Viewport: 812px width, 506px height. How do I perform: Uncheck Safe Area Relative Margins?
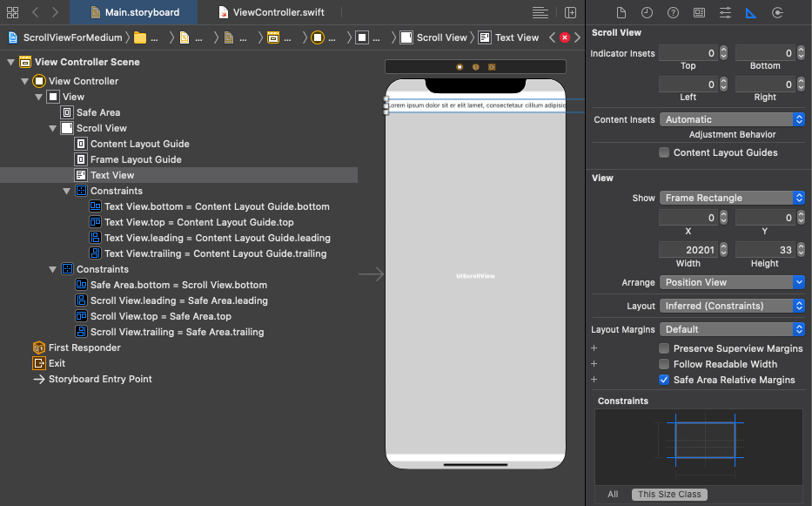[665, 380]
